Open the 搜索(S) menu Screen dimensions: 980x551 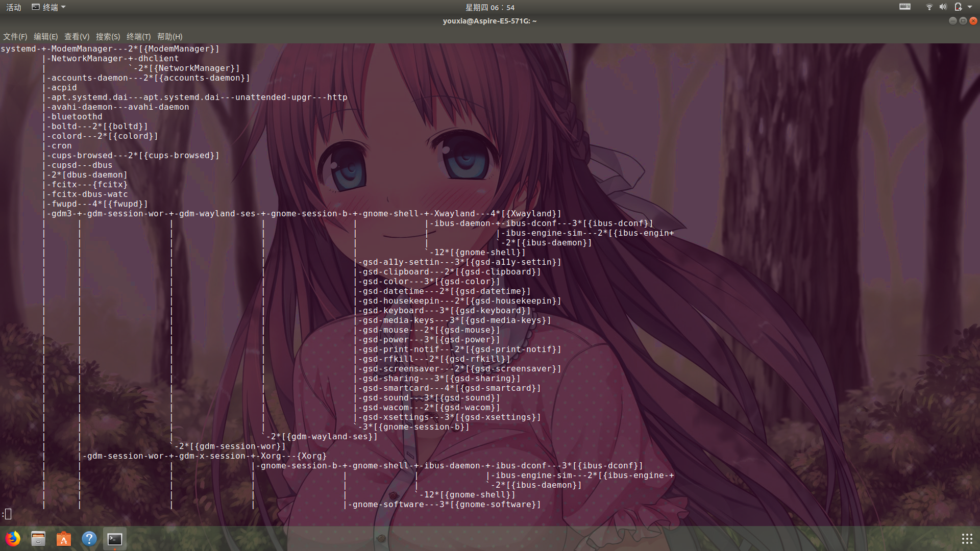(x=108, y=37)
